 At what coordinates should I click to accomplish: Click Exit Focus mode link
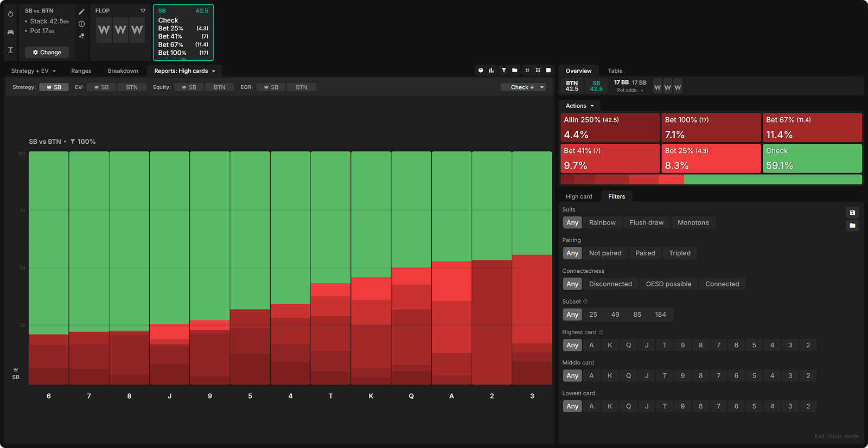[836, 437]
